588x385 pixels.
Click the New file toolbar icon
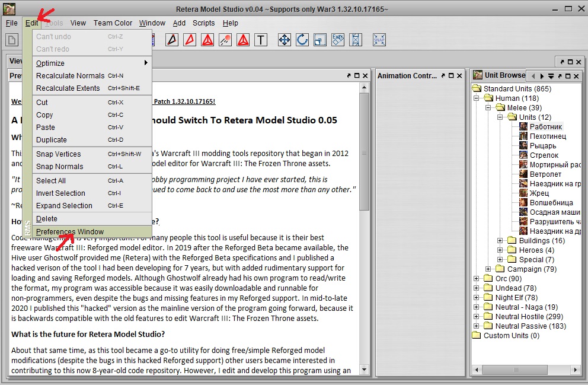coord(11,40)
